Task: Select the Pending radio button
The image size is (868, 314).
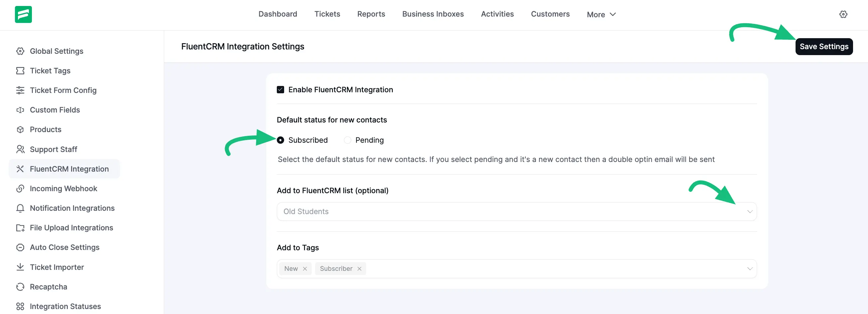Action: [x=347, y=140]
